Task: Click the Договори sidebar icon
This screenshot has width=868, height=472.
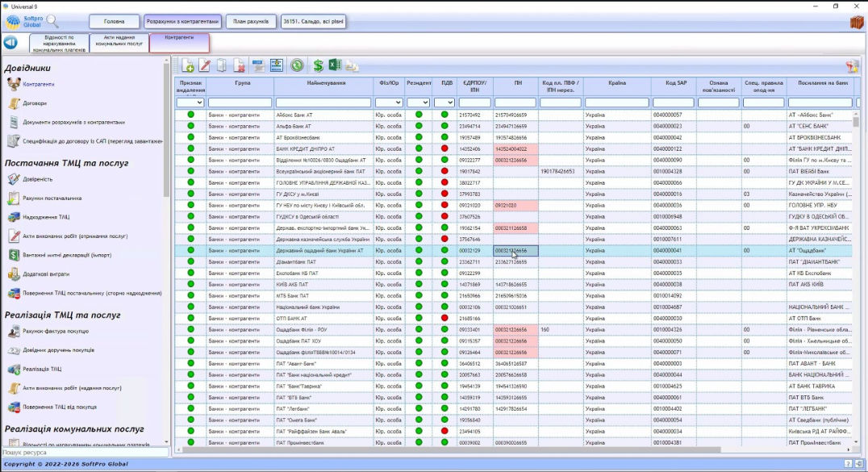Action: pos(14,103)
